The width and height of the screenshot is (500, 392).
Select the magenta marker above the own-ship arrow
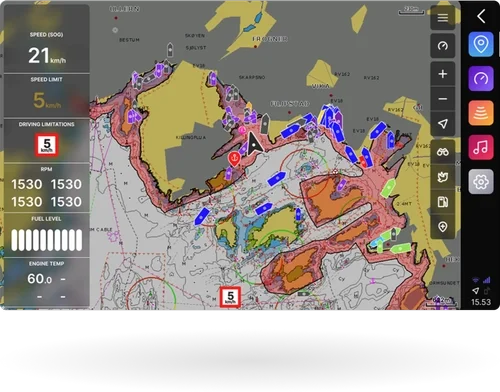[242, 130]
